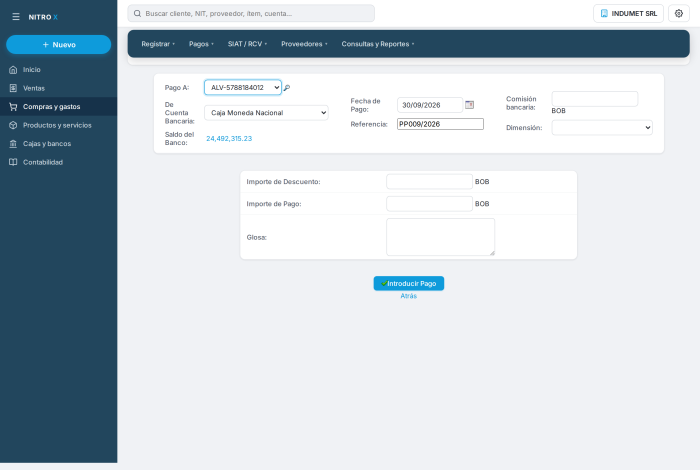Open Cajas y bancos in the sidebar
700x470 pixels.
tap(58, 144)
